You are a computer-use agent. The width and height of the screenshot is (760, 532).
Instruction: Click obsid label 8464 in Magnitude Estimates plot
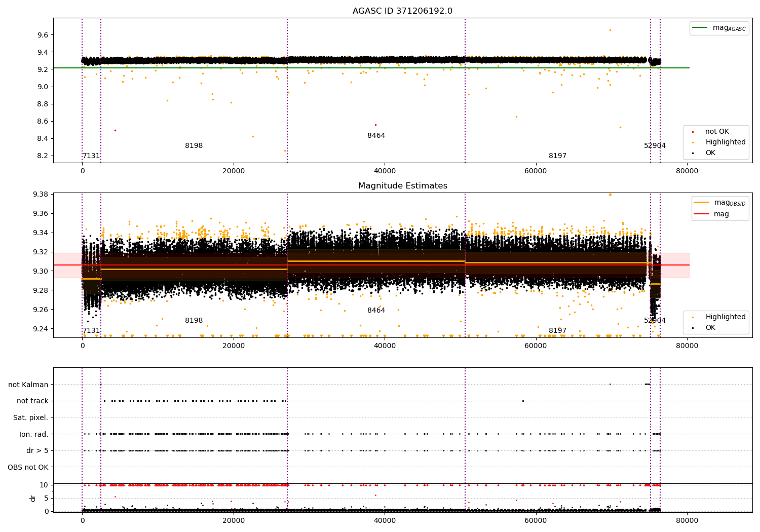tap(376, 311)
